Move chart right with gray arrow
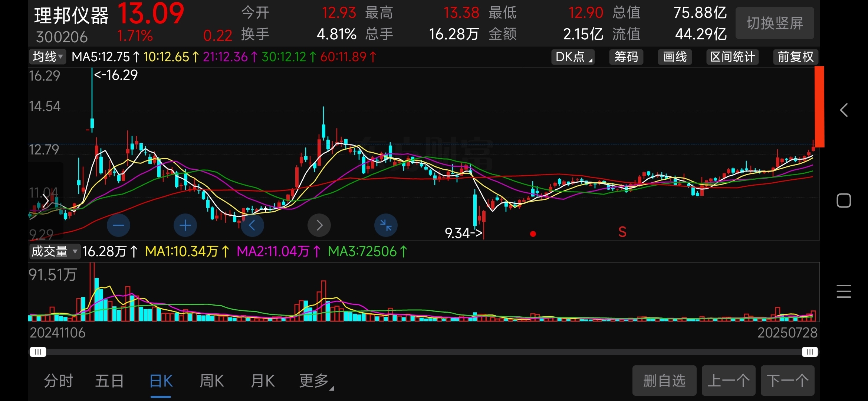 click(319, 225)
